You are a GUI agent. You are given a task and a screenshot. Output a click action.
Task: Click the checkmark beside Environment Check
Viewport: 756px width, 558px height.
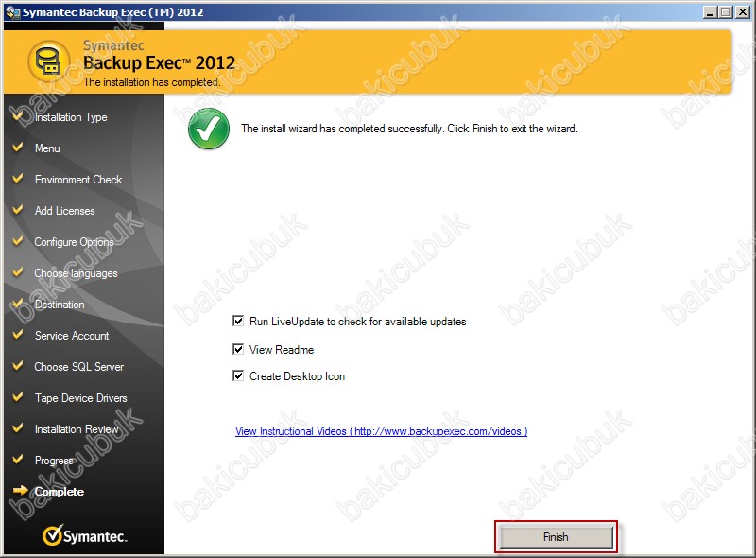pyautogui.click(x=18, y=178)
